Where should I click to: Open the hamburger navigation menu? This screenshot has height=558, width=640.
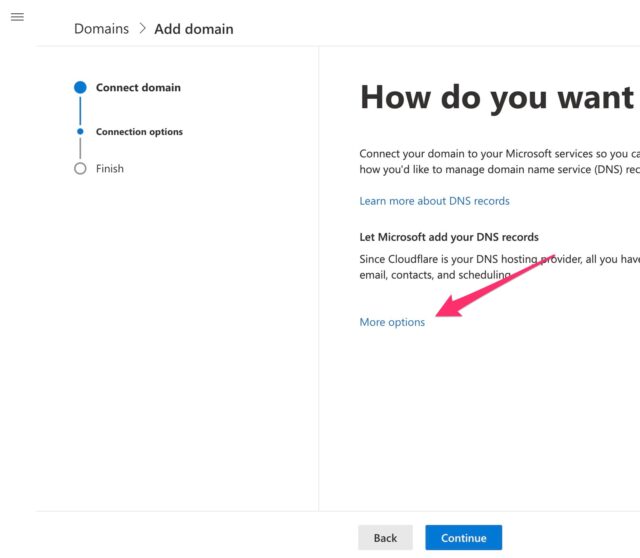click(x=17, y=17)
